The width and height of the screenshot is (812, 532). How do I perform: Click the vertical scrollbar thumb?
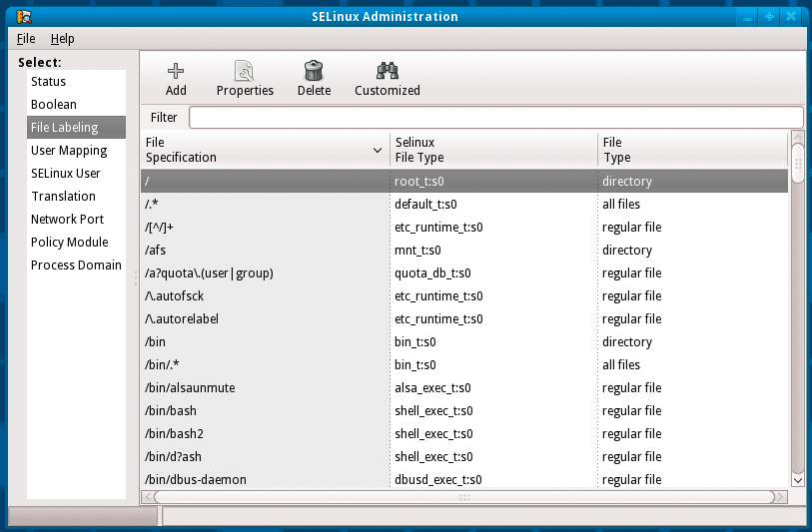797,164
